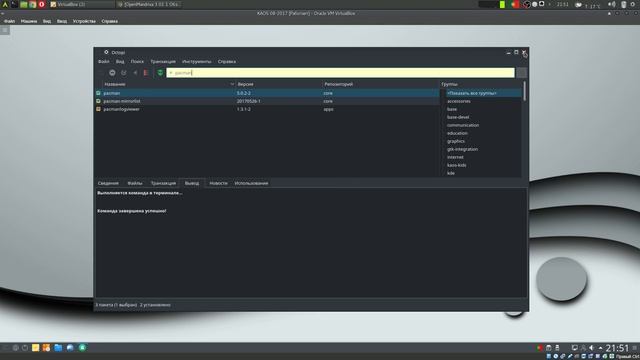The width and height of the screenshot is (640, 360).
Task: Switch to the Транзакция tab
Action: (163, 183)
